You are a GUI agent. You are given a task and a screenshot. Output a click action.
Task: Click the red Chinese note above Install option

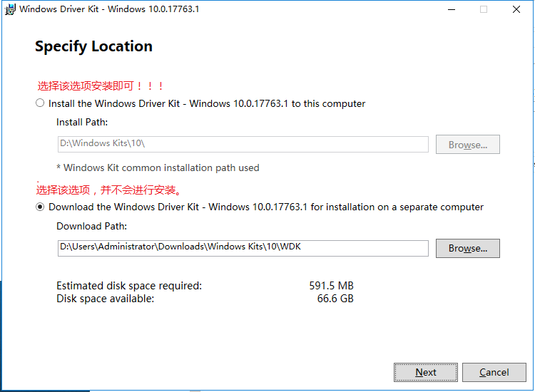coord(101,86)
